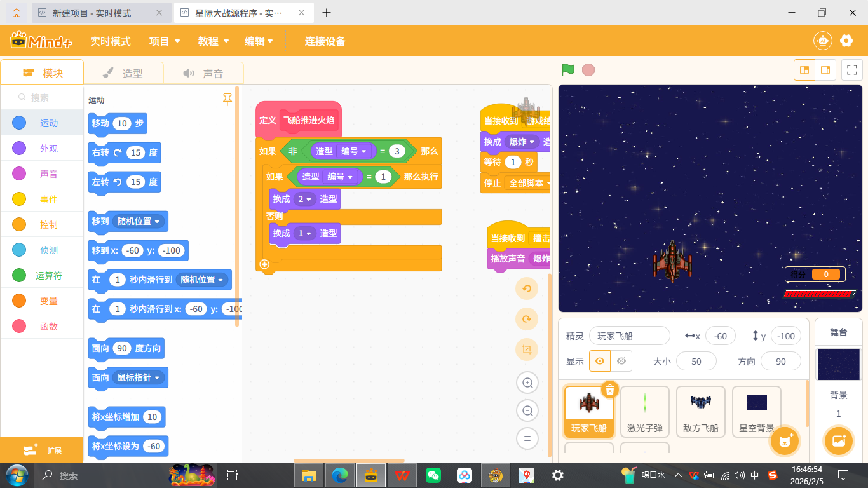
Task: Stop the project with the red stop icon
Action: click(x=588, y=70)
